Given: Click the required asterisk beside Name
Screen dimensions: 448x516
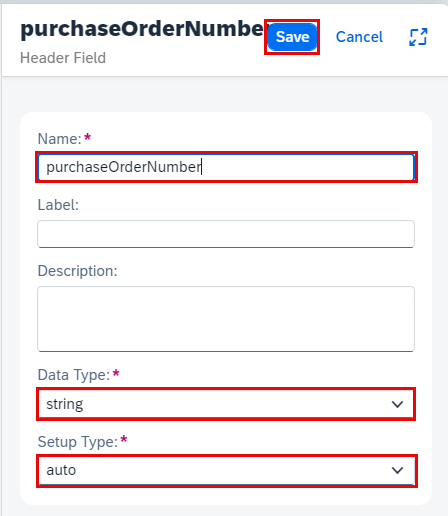Looking at the screenshot, I should coord(87,137).
